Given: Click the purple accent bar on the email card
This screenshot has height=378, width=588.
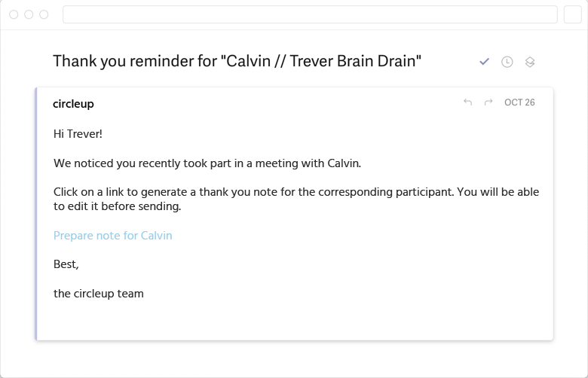Looking at the screenshot, I should [x=36, y=214].
